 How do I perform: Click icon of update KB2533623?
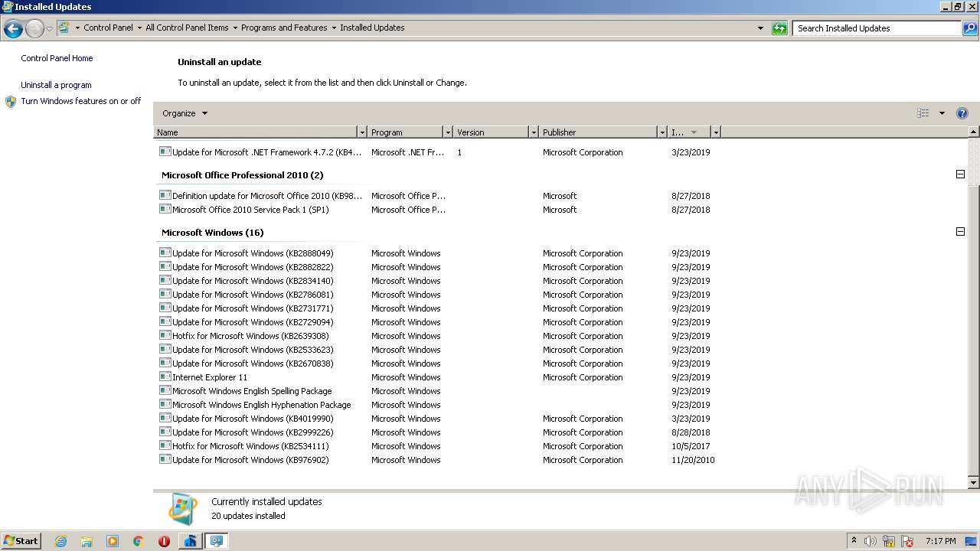click(165, 349)
